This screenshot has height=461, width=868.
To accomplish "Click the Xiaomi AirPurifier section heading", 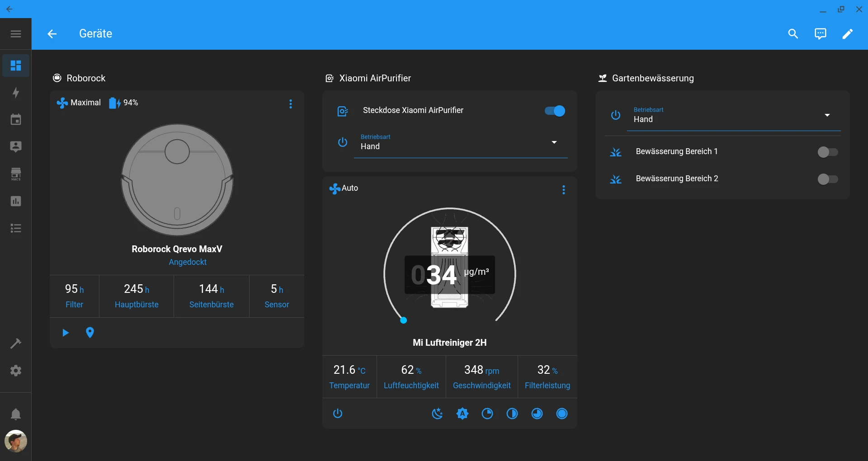I will pos(375,78).
